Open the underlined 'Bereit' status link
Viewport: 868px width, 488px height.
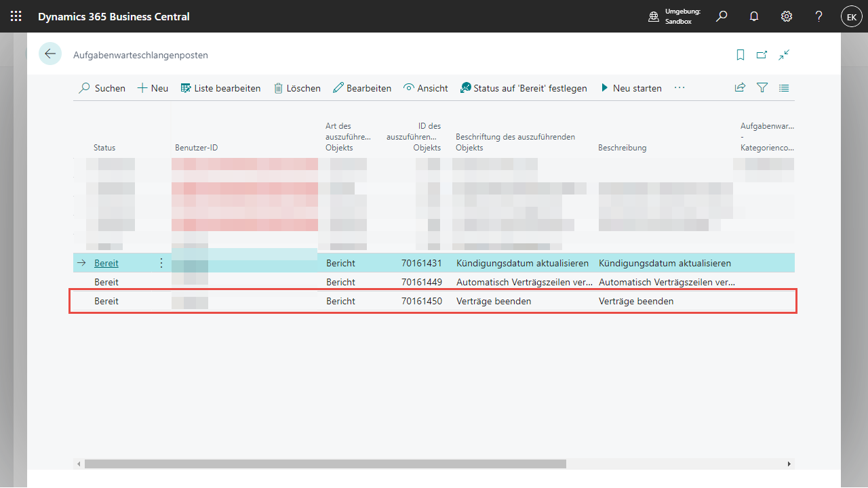(106, 263)
